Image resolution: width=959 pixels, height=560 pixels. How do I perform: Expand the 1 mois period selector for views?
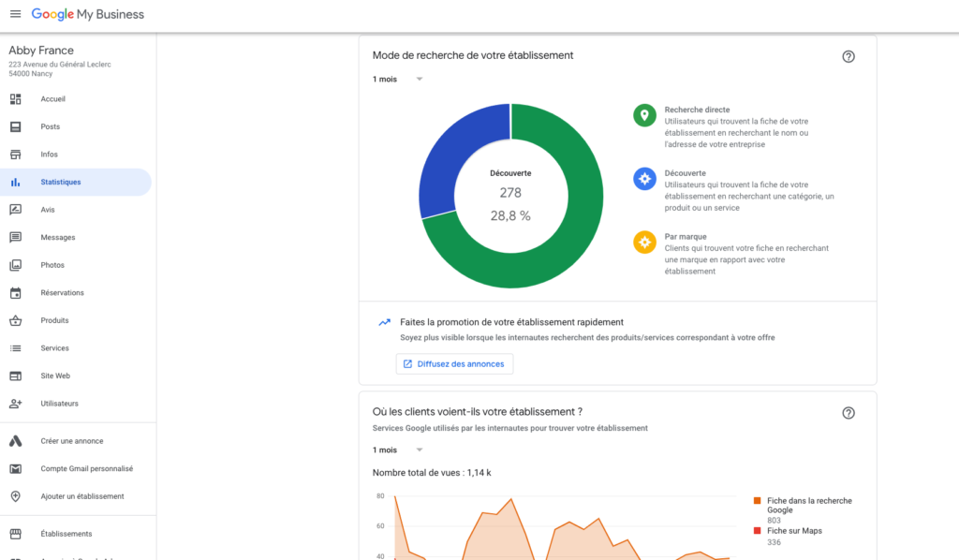(397, 449)
